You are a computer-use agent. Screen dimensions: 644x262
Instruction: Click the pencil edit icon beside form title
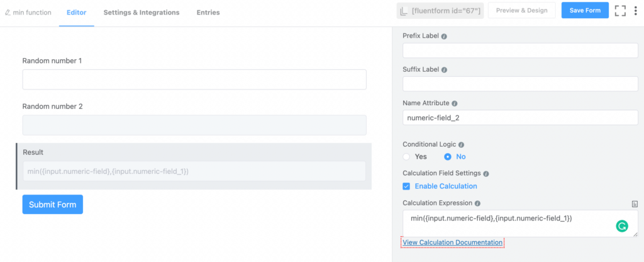click(x=8, y=13)
